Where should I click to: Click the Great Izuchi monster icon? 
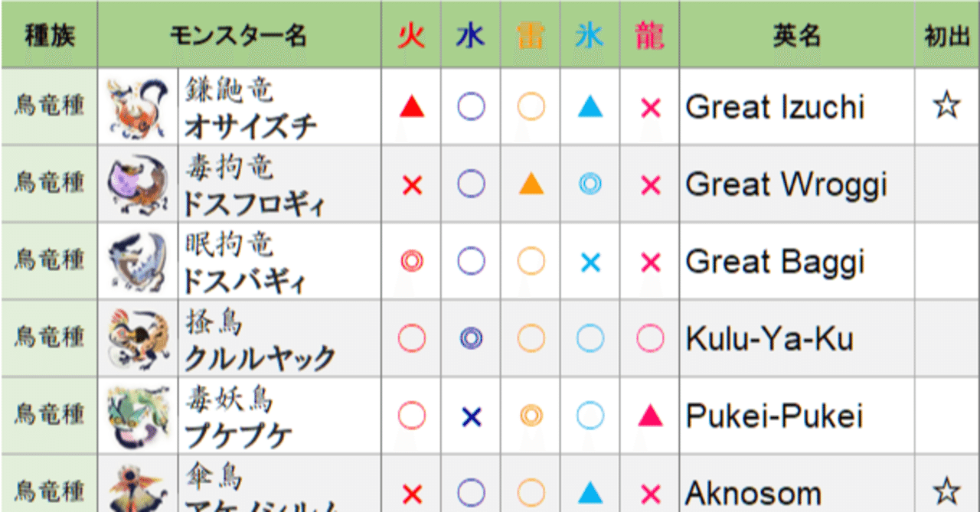(x=138, y=107)
